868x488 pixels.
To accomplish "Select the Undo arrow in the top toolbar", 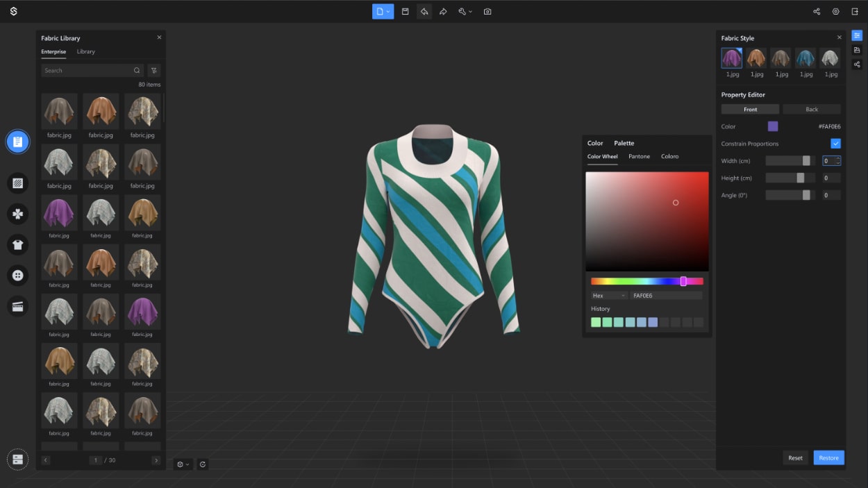I will tap(424, 11).
